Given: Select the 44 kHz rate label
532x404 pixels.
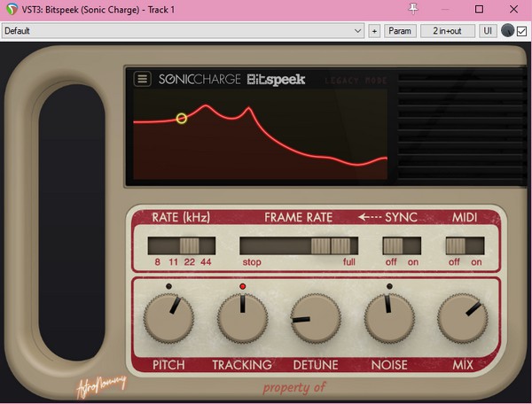Looking at the screenshot, I should pyautogui.click(x=206, y=262).
